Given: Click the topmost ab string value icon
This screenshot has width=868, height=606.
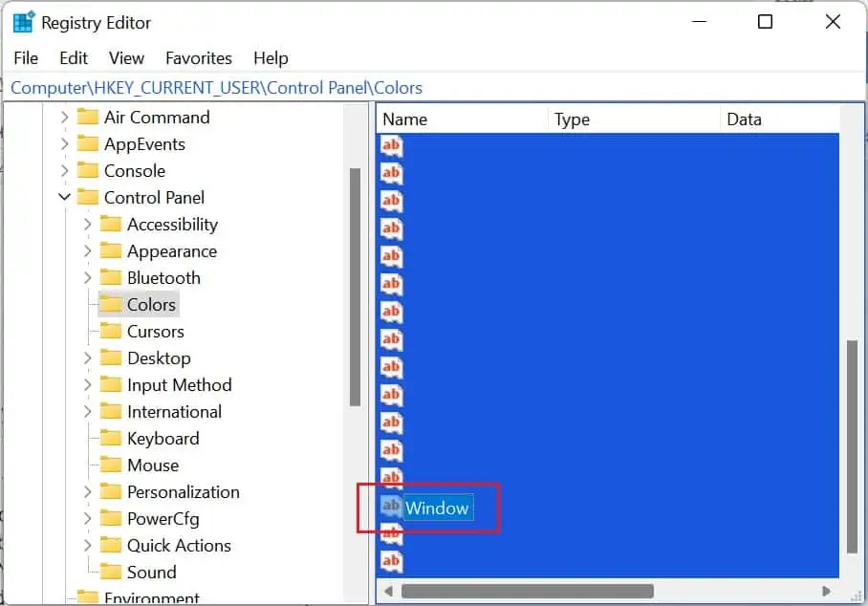Looking at the screenshot, I should click(391, 145).
